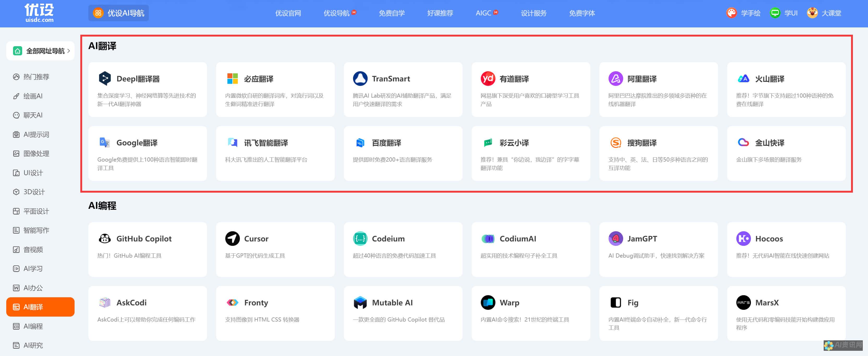Open 优设导航 in top navigation
The width and height of the screenshot is (868, 356).
coord(336,13)
